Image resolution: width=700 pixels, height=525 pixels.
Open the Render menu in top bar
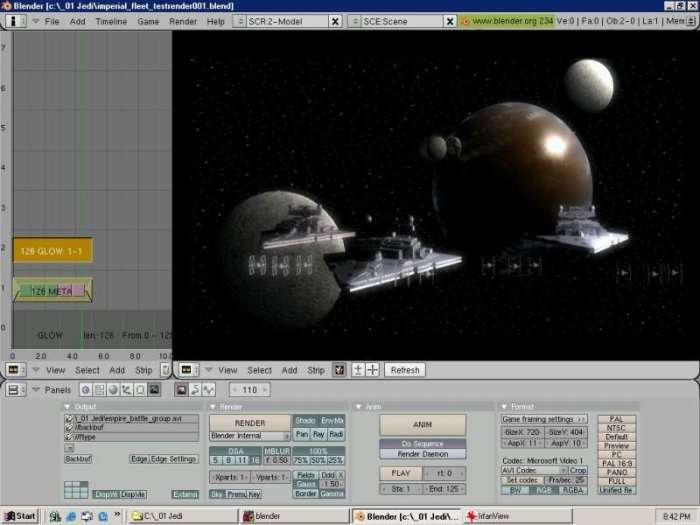[x=183, y=21]
